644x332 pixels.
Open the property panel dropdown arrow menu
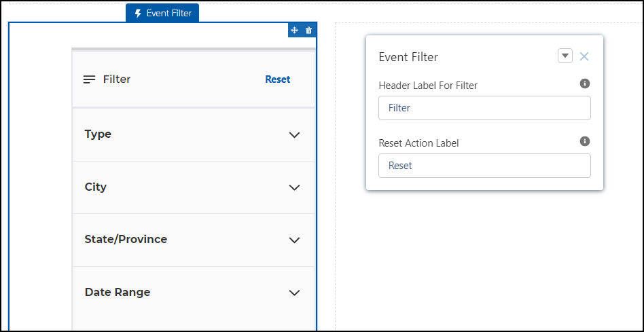click(x=565, y=56)
